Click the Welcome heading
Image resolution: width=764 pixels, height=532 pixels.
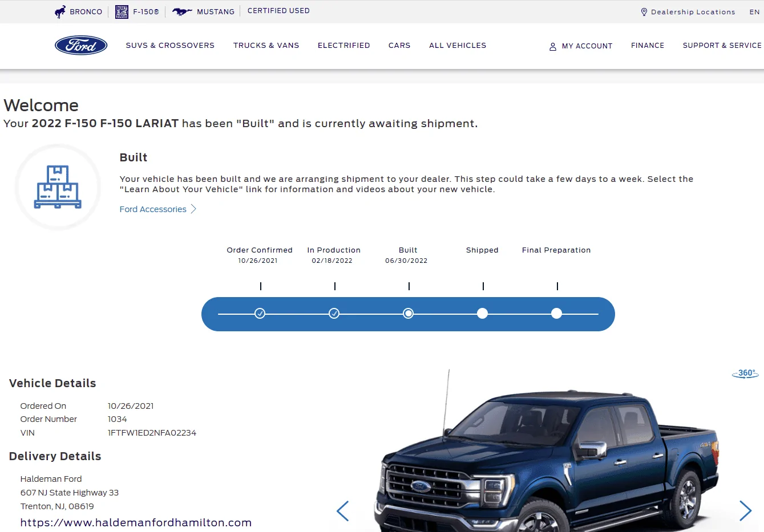click(x=41, y=105)
